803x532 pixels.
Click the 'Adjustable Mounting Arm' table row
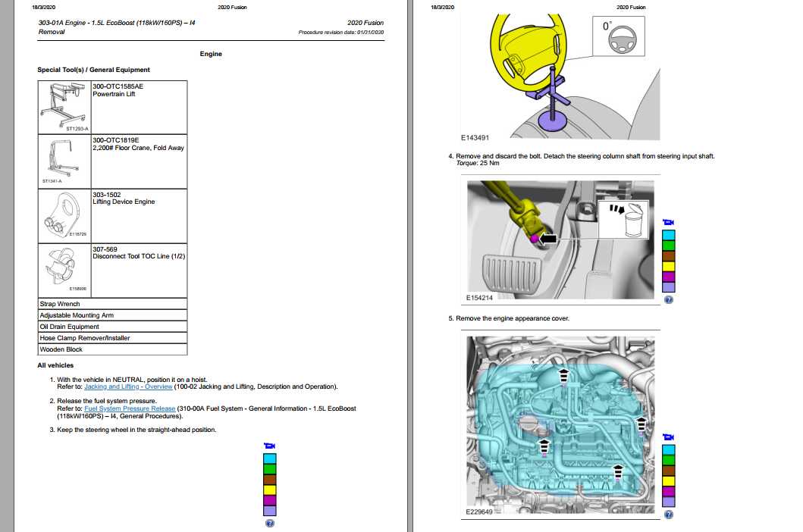113,315
